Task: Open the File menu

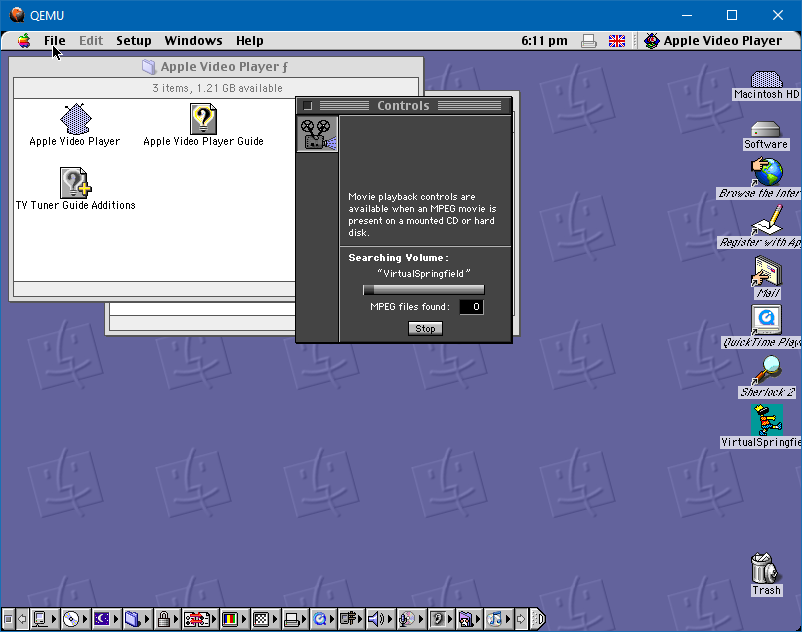Action: [x=54, y=41]
